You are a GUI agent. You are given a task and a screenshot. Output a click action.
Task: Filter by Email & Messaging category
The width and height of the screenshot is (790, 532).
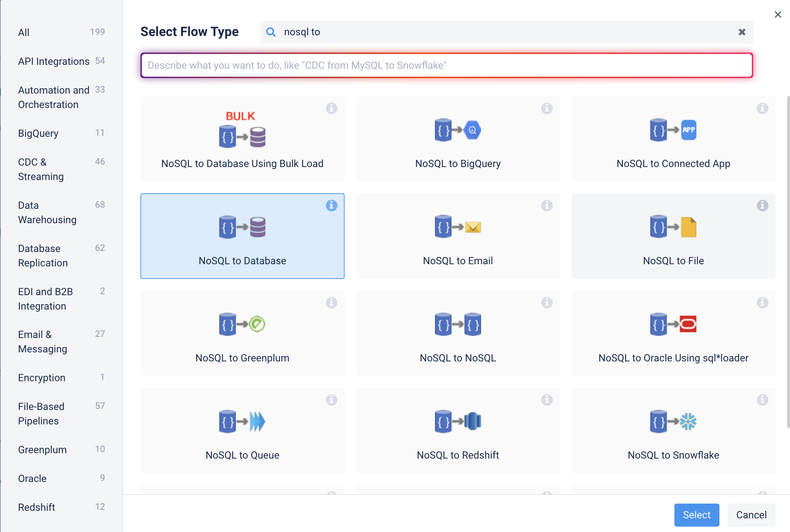click(x=61, y=342)
